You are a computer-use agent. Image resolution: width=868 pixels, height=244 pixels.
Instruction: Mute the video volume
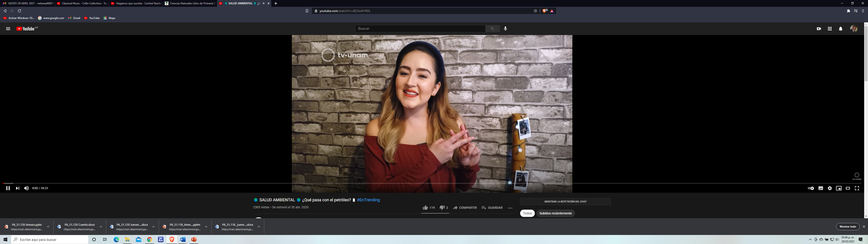click(26, 188)
